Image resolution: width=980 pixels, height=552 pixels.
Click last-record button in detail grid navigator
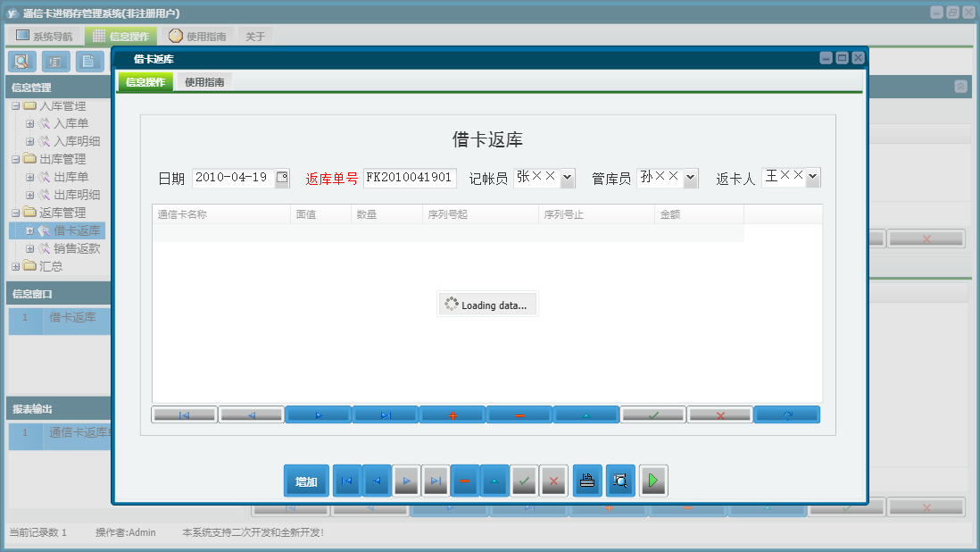(x=385, y=415)
